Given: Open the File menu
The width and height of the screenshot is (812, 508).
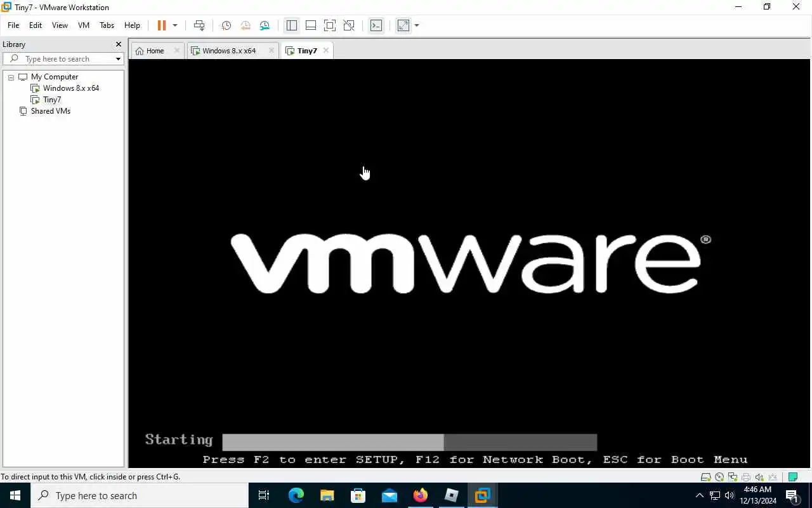Looking at the screenshot, I should click(x=13, y=25).
